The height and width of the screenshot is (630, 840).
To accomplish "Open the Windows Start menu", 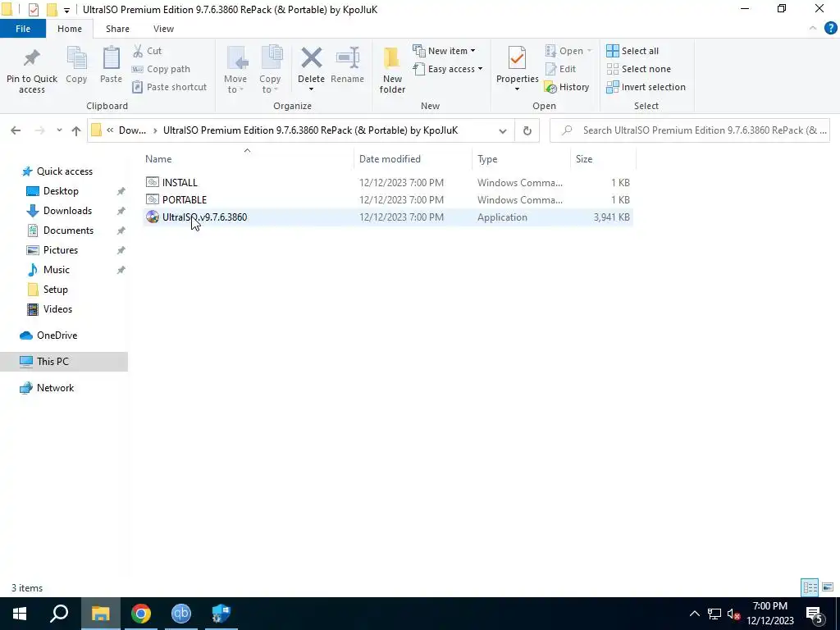I will pos(20,614).
